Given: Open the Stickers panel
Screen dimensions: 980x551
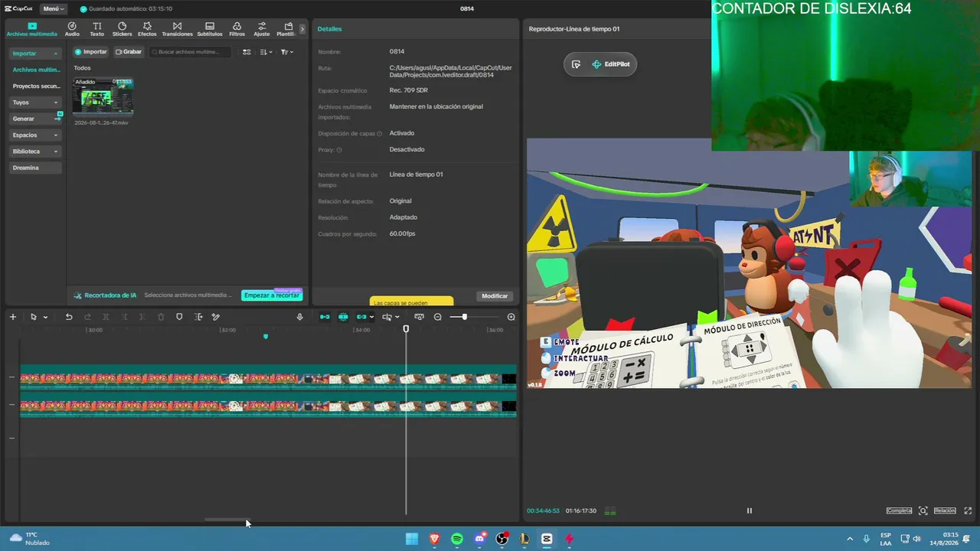Looking at the screenshot, I should pos(122,29).
